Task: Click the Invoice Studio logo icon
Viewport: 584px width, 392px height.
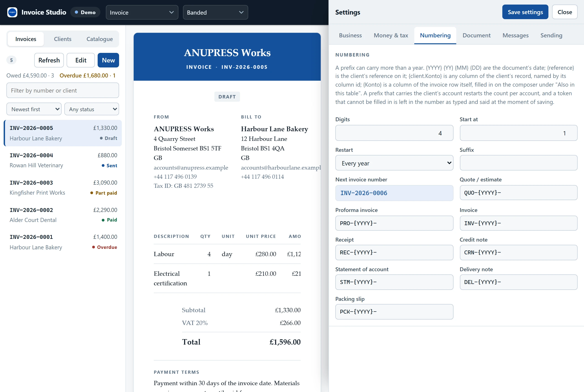Action: pyautogui.click(x=12, y=12)
